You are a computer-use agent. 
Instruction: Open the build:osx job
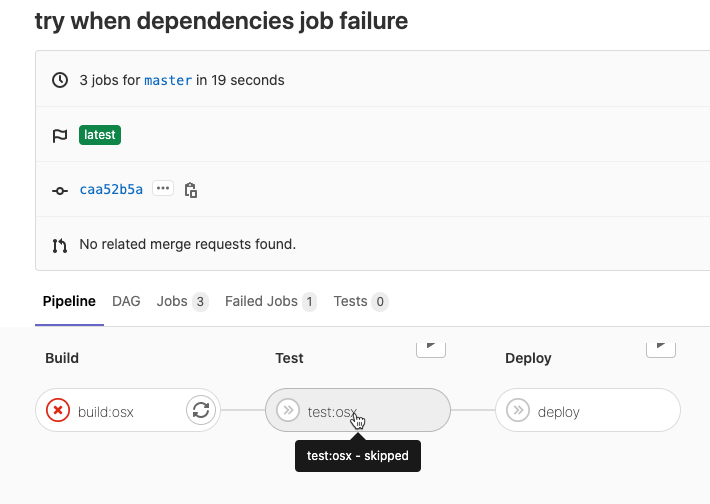point(106,411)
